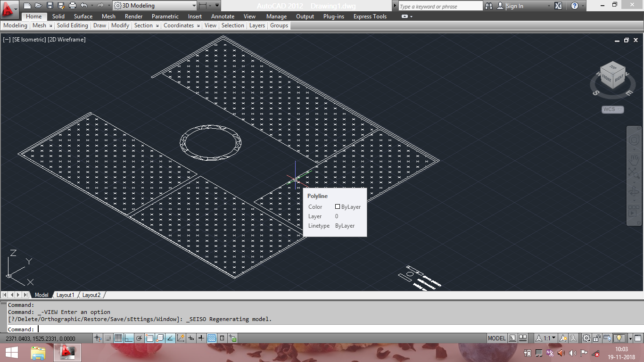Click the keyword search input field
This screenshot has width=644, height=362.
[x=439, y=6]
